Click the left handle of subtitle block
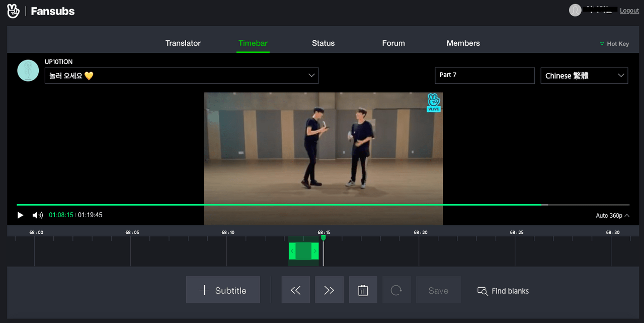Viewport: 644px width, 323px height. (292, 251)
